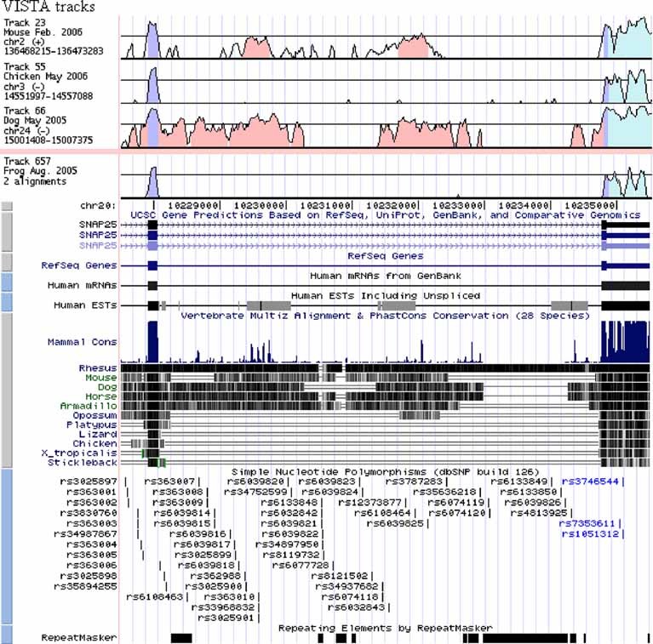Select the Armadillo alignment row label

89,406
